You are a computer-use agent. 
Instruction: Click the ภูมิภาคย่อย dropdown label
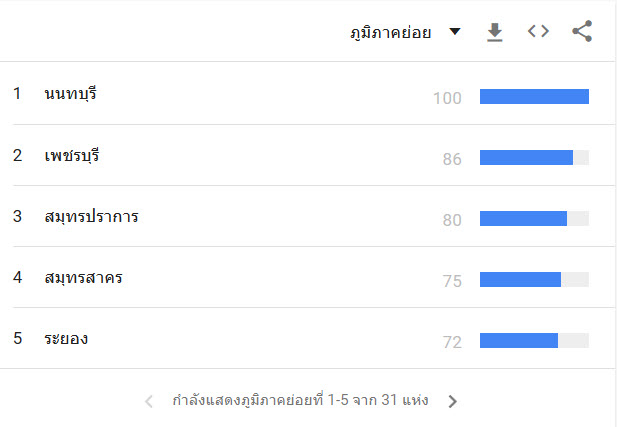391,32
